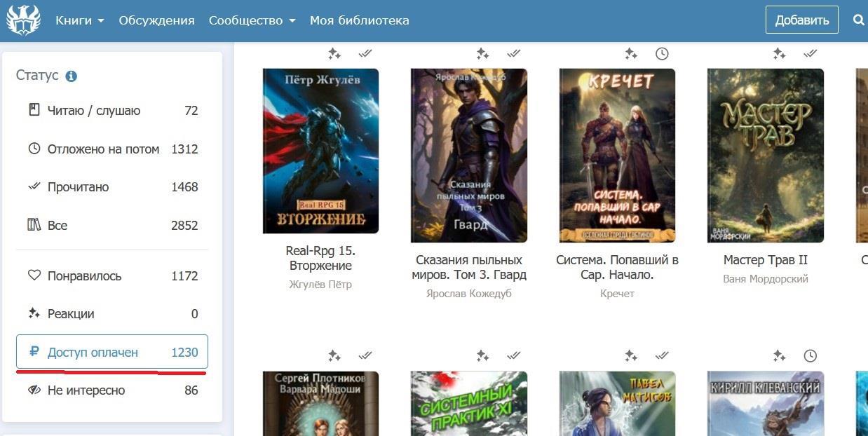Filter by Читаю / слушаю status
Image resolution: width=868 pixels, height=436 pixels.
click(112, 111)
